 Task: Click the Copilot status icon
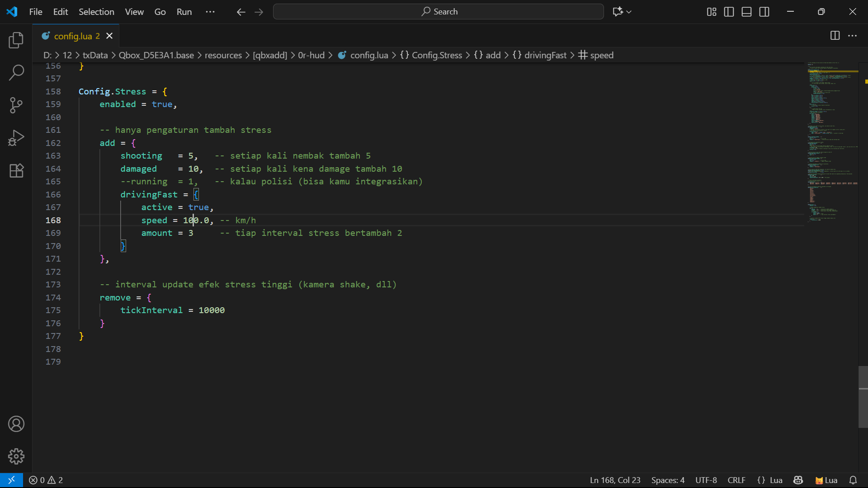[798, 480]
